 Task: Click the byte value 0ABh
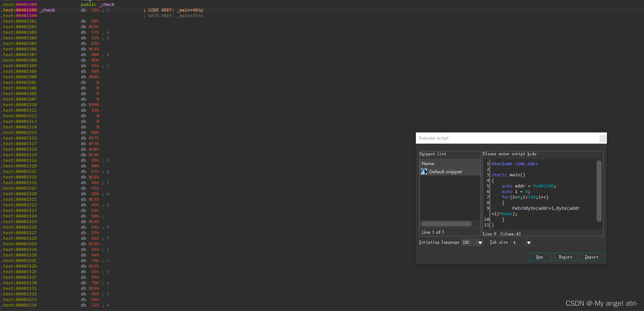pos(94,149)
